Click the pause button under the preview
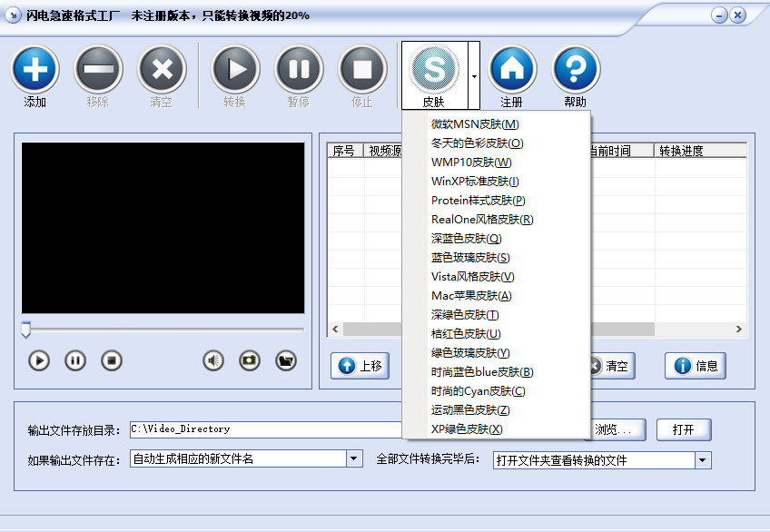Screen dimensions: 770x532 tap(75, 360)
